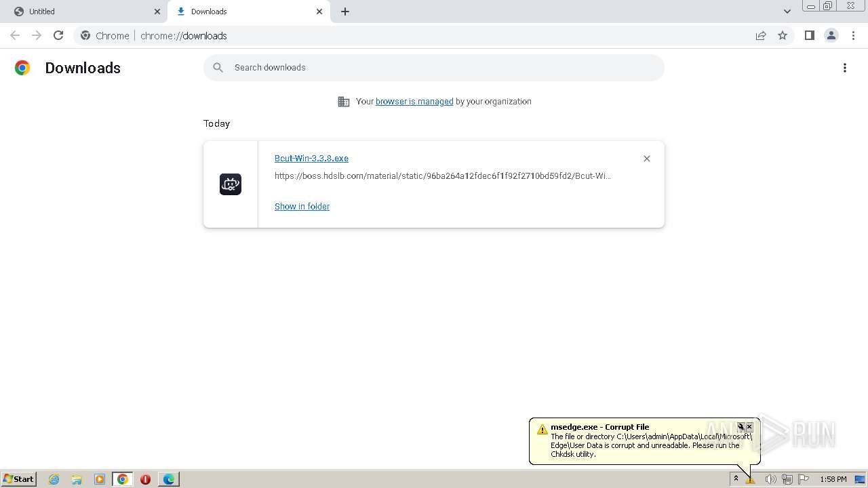Open Downloads page more actions menu
The image size is (868, 488).
pyautogui.click(x=845, y=68)
